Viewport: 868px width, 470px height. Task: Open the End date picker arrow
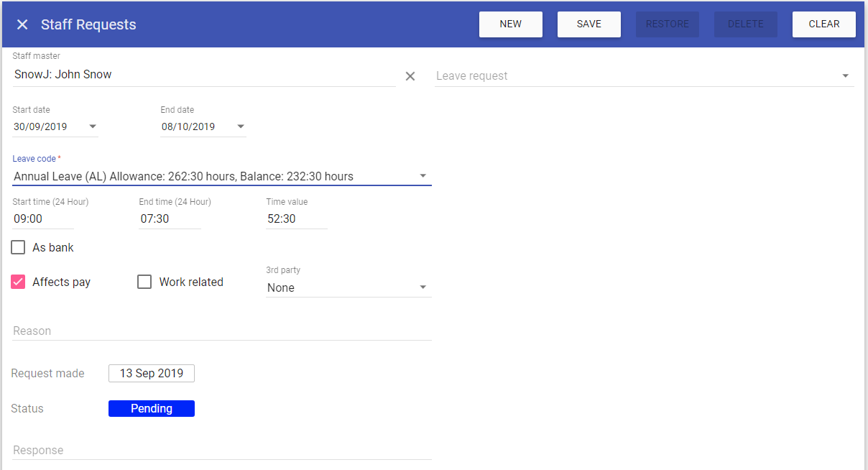coord(241,126)
